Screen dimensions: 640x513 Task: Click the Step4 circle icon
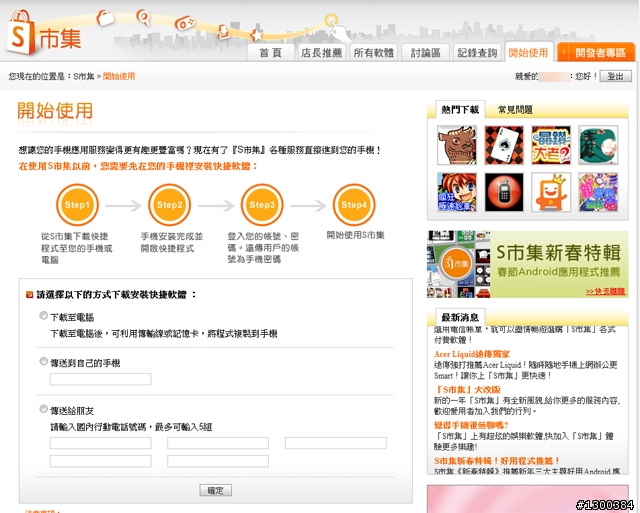coord(354,205)
